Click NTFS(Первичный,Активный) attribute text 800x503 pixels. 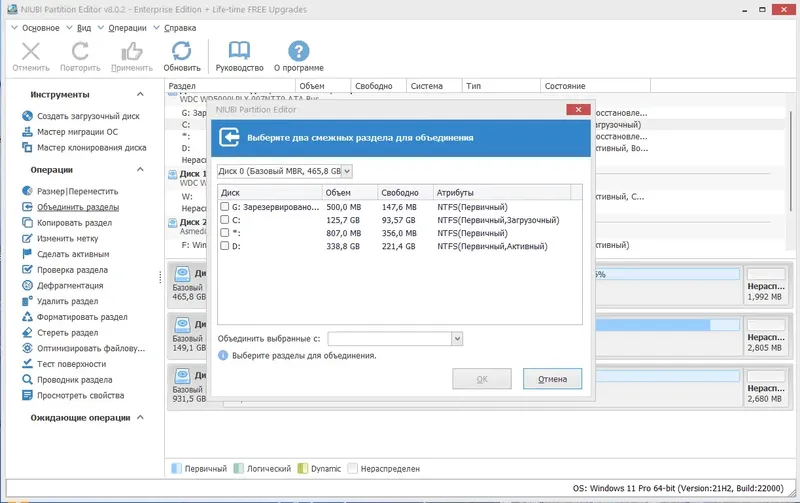coord(492,246)
